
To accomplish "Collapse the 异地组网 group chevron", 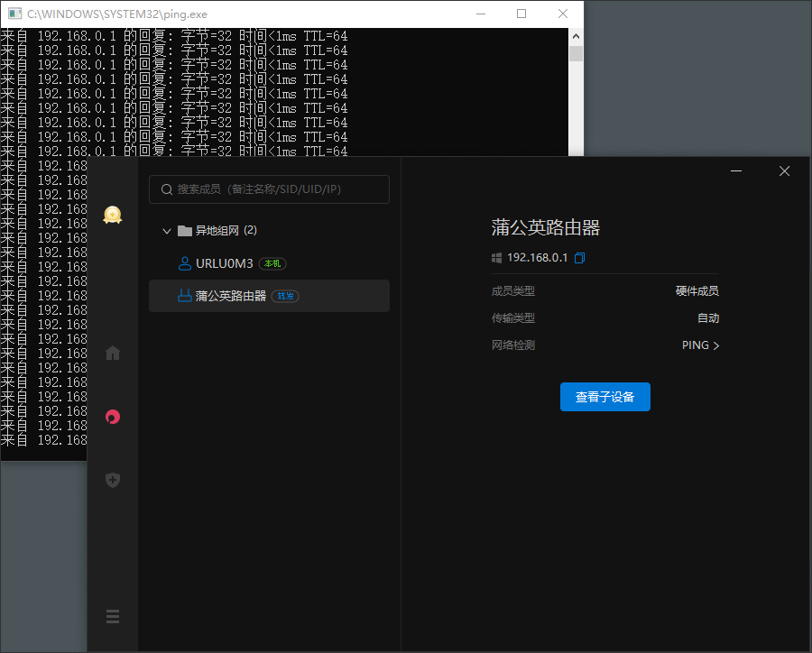I will (x=167, y=231).
